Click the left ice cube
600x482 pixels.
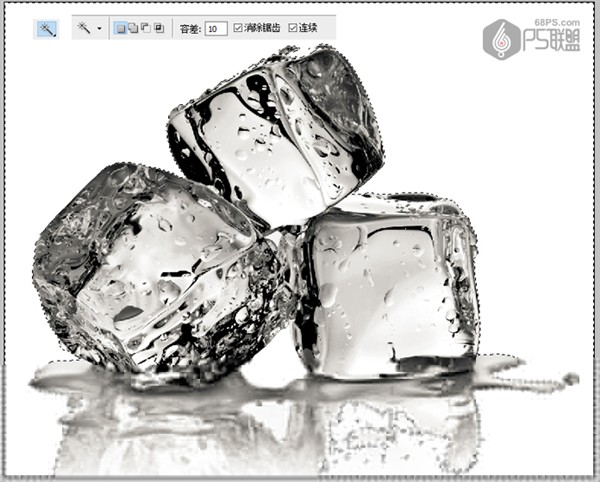(150, 275)
